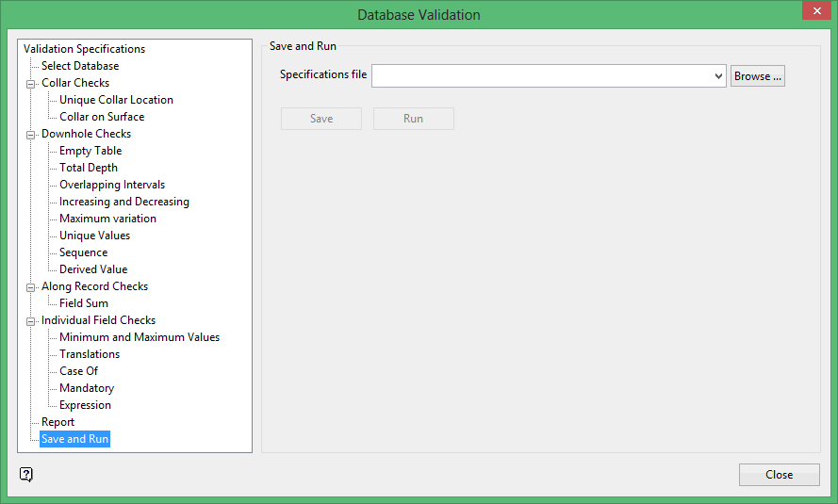838x504 pixels.
Task: Click the Browse button
Action: 757,76
